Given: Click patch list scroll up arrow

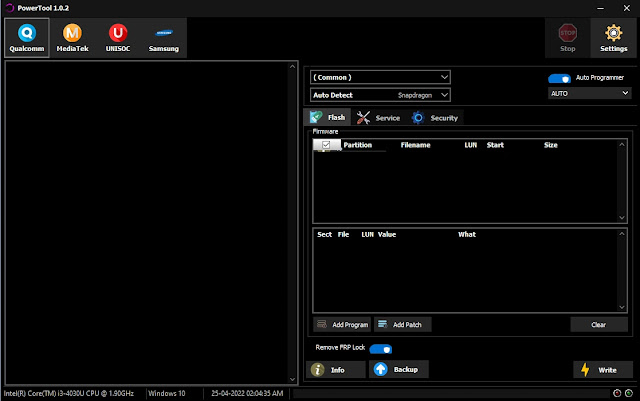Looking at the screenshot, I should pos(622,234).
